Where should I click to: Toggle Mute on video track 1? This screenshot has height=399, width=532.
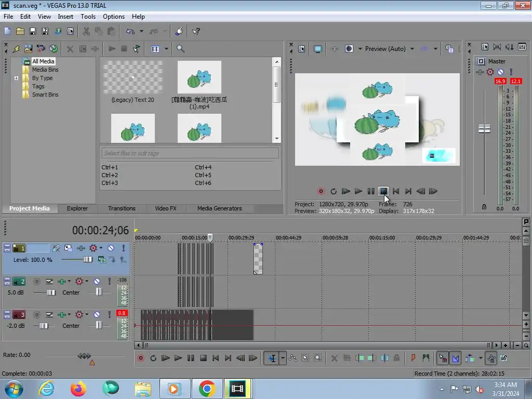tap(111, 248)
